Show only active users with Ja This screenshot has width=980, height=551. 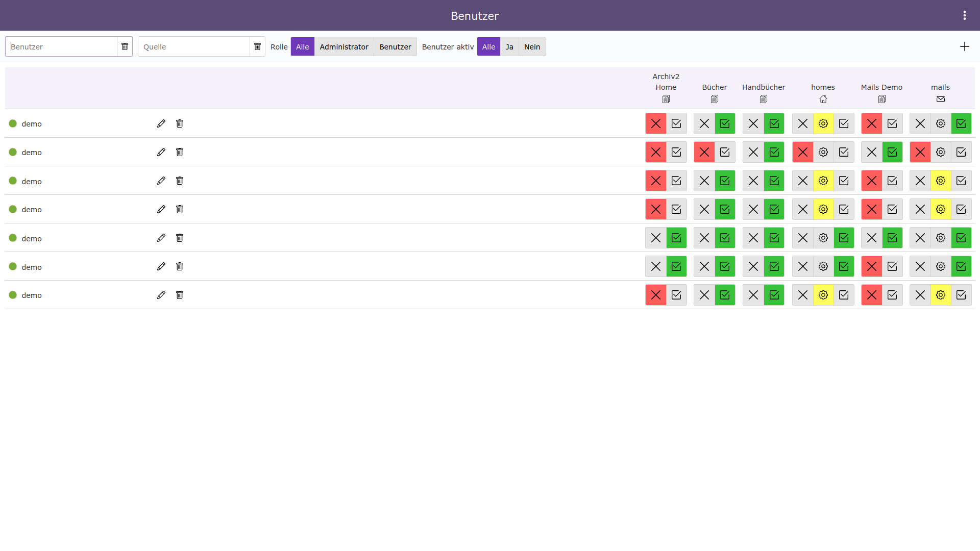(509, 46)
